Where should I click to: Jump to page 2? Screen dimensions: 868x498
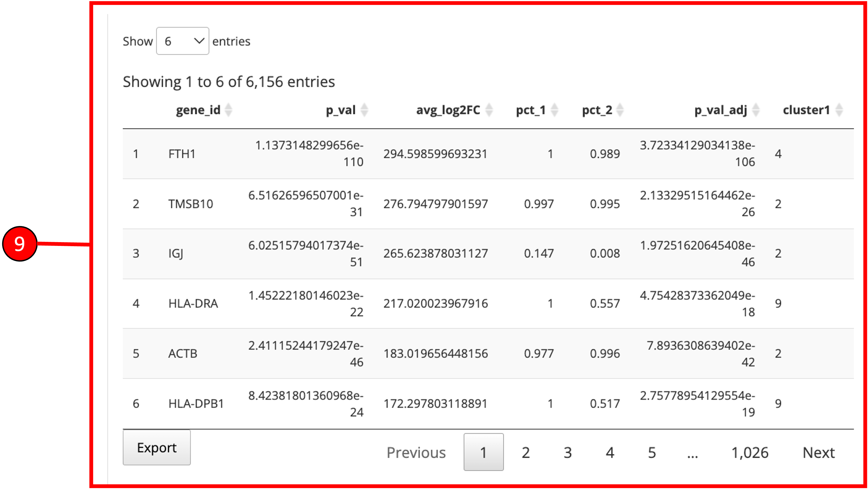[526, 452]
